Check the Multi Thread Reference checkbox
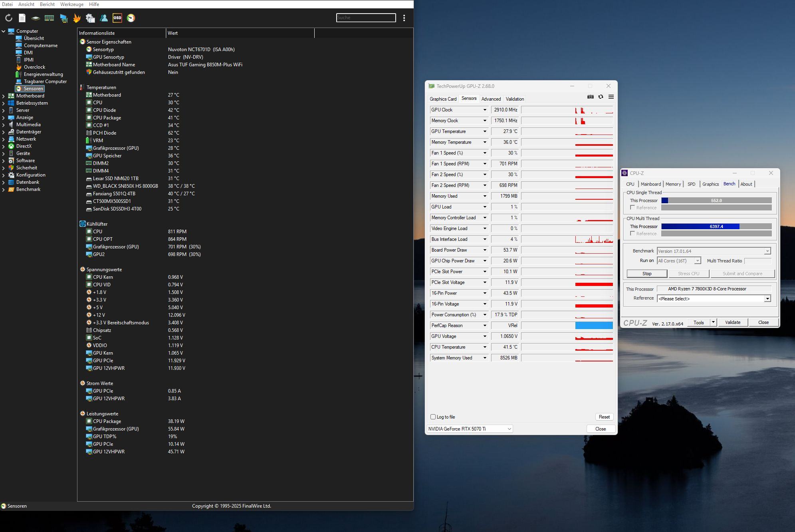Image resolution: width=795 pixels, height=532 pixels. [632, 234]
